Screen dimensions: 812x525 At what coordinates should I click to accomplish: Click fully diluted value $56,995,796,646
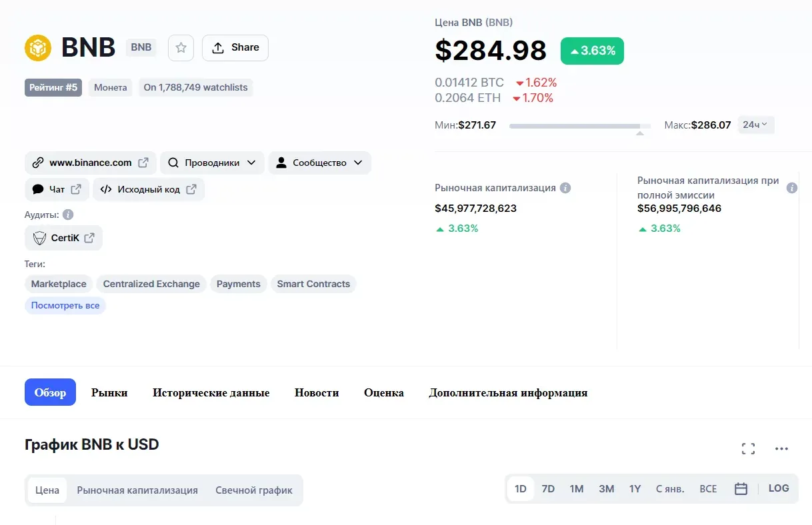[679, 209]
